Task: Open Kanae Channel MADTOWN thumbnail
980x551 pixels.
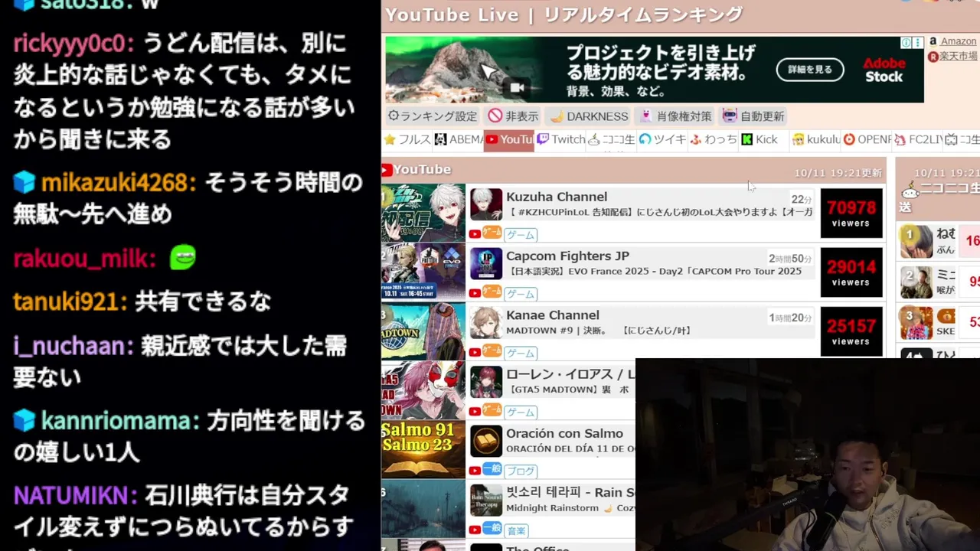Action: click(423, 331)
